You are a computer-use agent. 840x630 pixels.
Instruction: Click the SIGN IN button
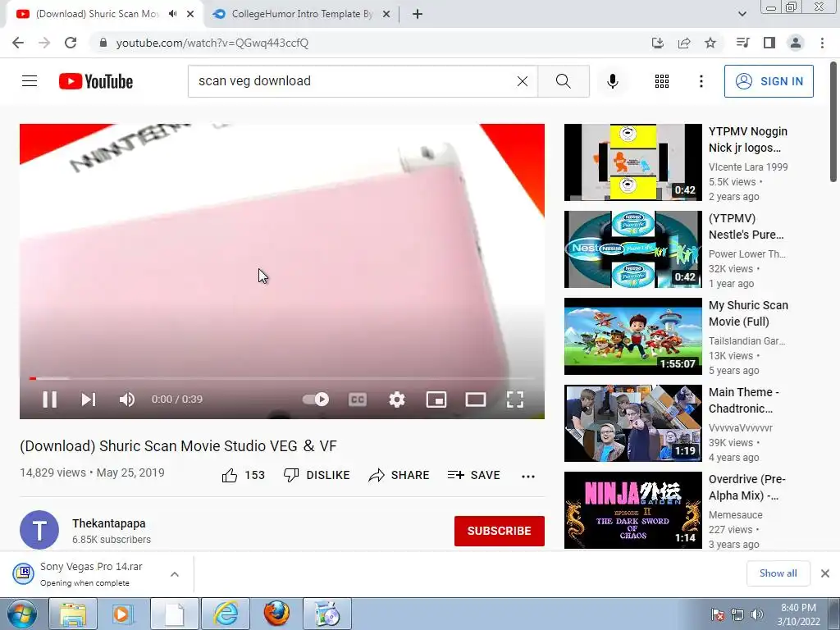[x=769, y=81]
